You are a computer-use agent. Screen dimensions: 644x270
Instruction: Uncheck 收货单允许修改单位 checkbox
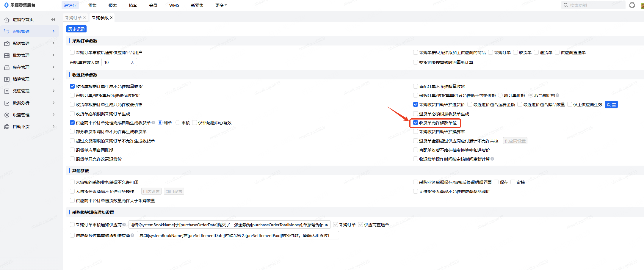point(416,123)
